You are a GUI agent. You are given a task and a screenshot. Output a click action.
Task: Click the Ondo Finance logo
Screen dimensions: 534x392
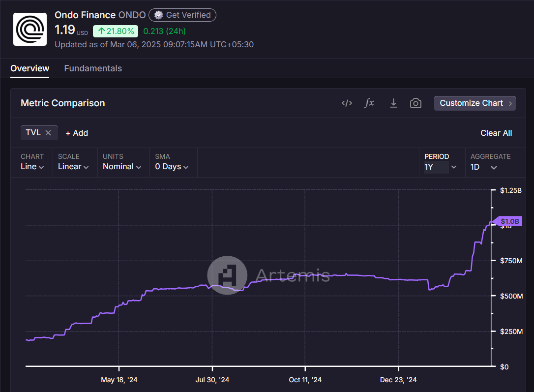(30, 30)
